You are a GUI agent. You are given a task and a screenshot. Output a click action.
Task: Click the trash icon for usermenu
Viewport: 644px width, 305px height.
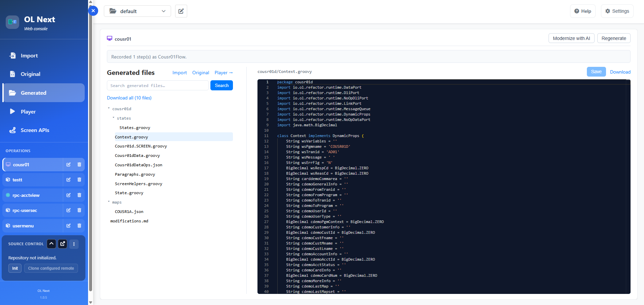pyautogui.click(x=79, y=226)
